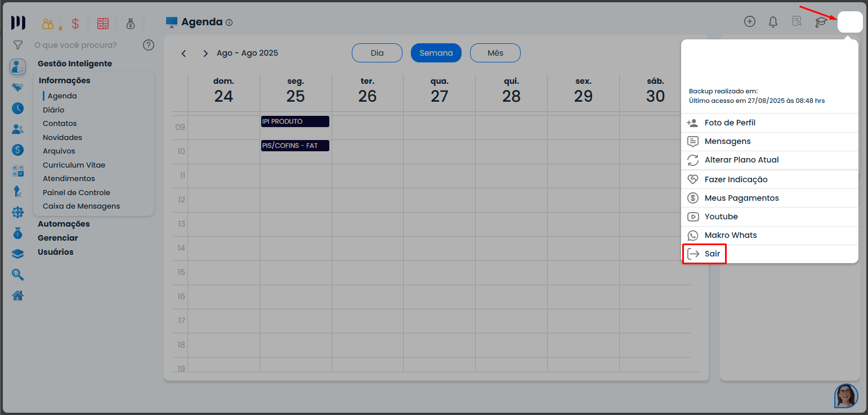Viewport: 868px width, 415px height.
Task: Select Alterar Plano Atual in the profile menu
Action: click(x=770, y=160)
